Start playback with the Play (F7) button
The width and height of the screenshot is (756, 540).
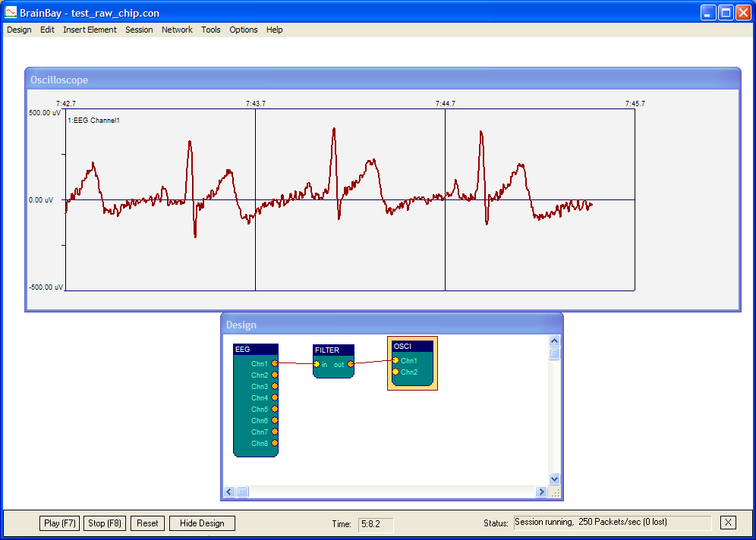58,523
